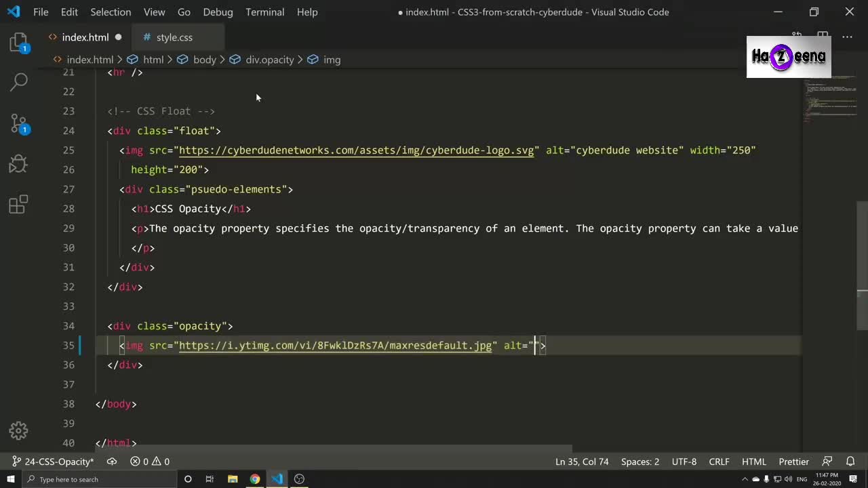
Task: Open Cortana from the taskbar
Action: pyautogui.click(x=188, y=479)
